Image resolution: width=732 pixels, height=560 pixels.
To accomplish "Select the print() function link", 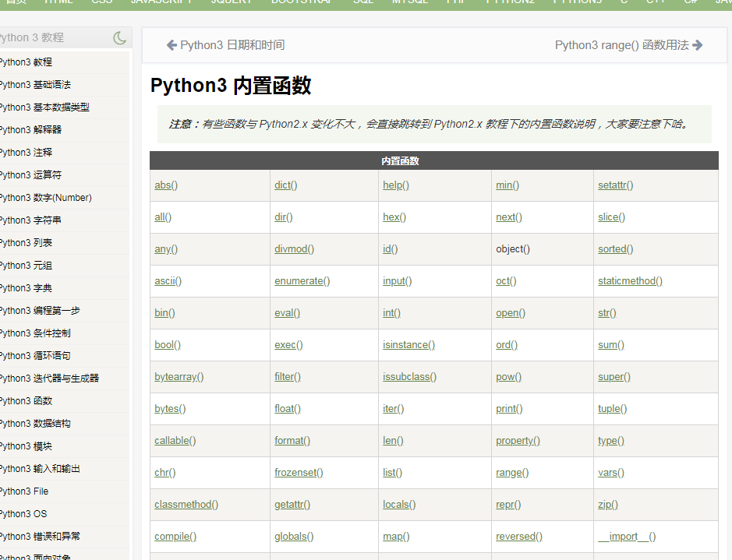I will coord(509,409).
